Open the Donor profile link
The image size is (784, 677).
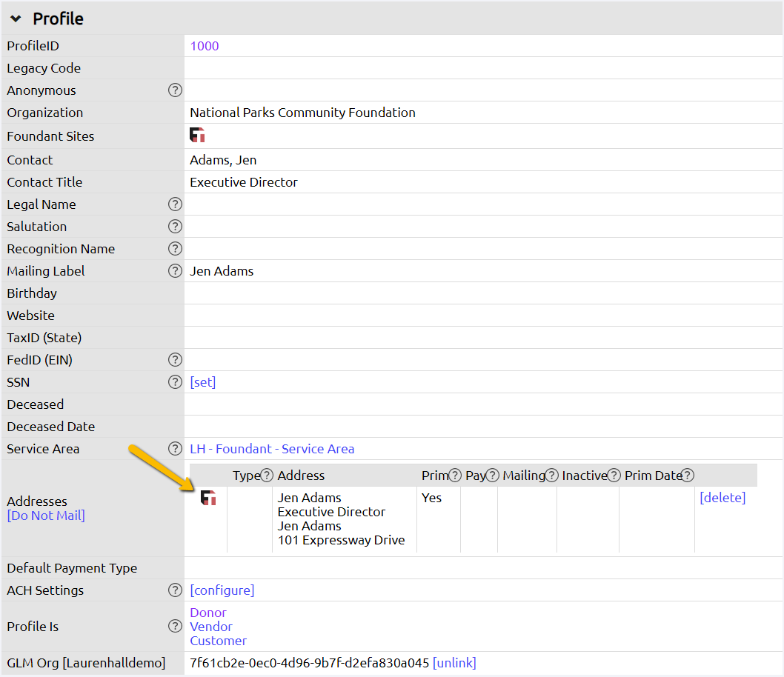207,613
